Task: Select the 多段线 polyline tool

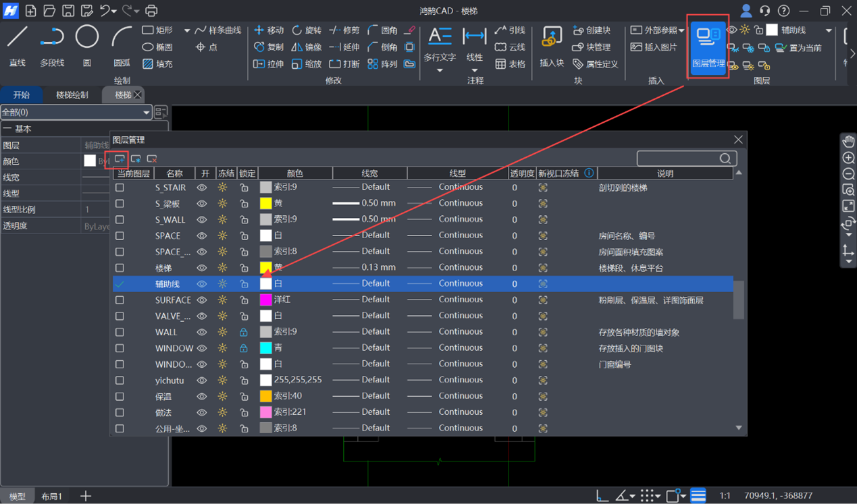Action: point(52,45)
